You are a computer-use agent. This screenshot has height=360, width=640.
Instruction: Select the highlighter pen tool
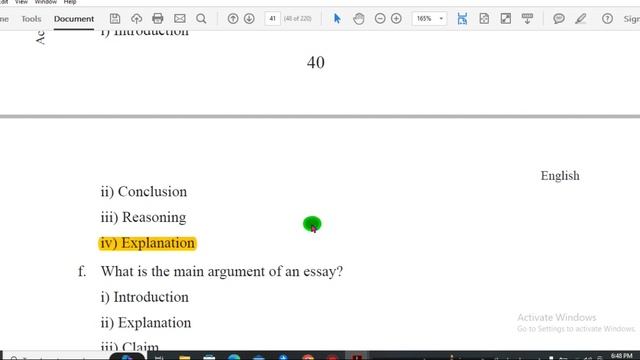tap(581, 18)
